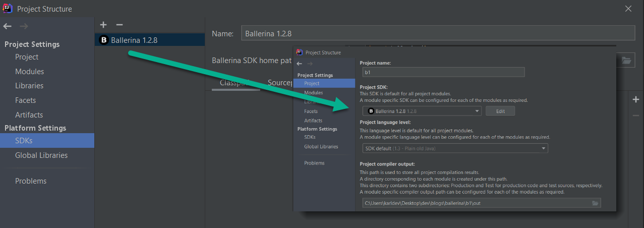
Task: Click the Ballerina SDK home path label in outer window
Action: pos(252,61)
